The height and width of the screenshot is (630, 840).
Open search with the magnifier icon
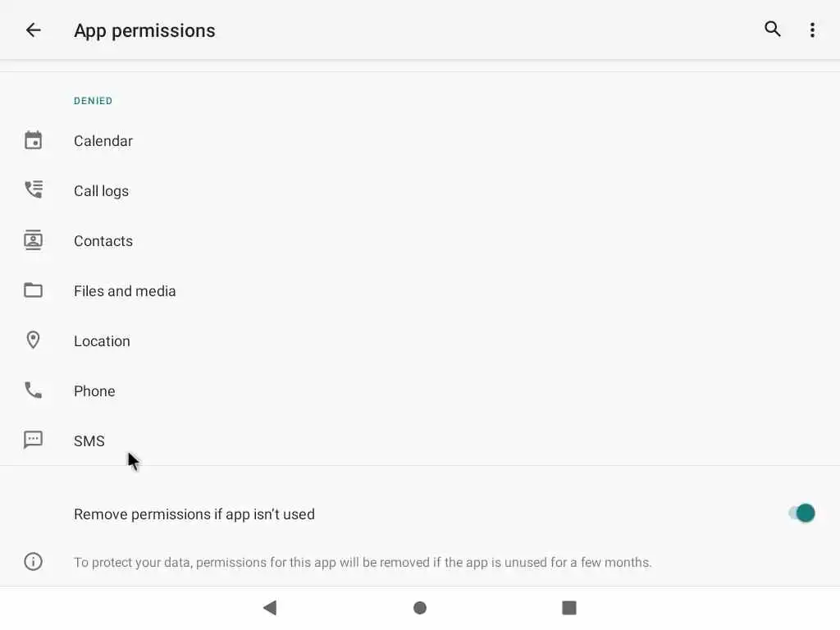point(772,30)
